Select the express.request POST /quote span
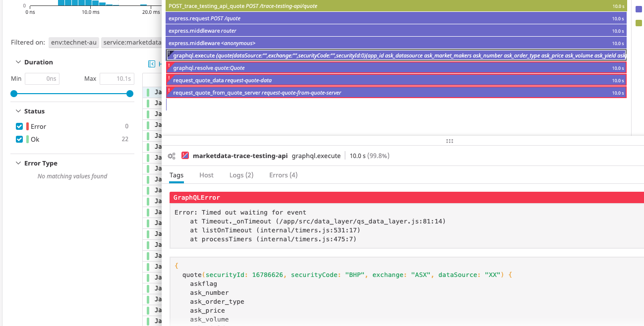The width and height of the screenshot is (644, 326). tap(396, 18)
